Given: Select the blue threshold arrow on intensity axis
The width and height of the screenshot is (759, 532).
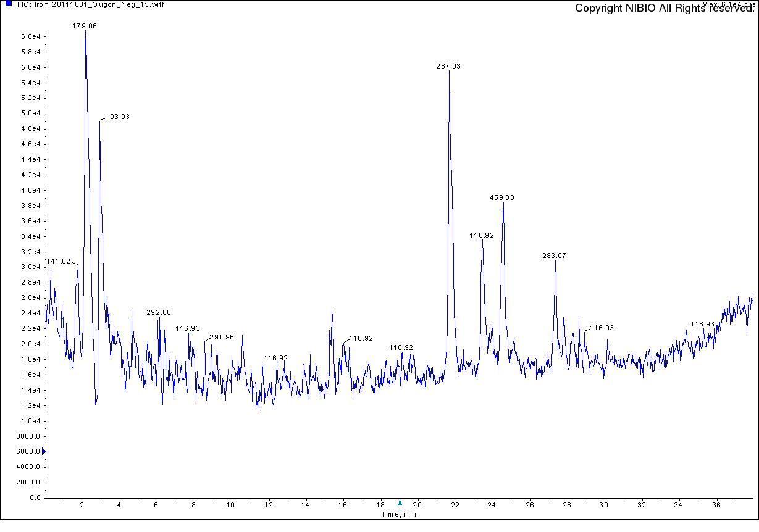Looking at the screenshot, I should tap(43, 452).
